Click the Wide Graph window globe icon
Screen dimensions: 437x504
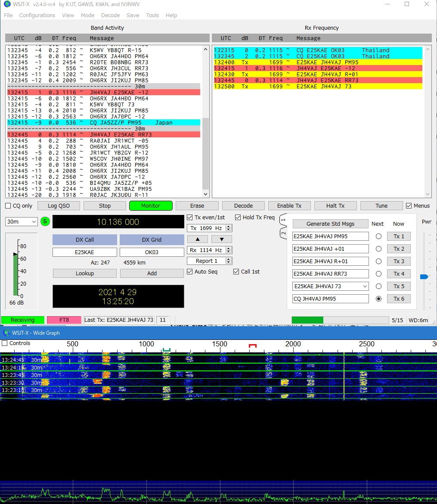click(x=6, y=333)
